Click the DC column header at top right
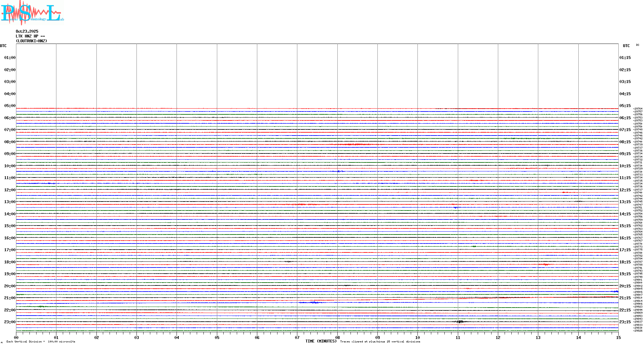This screenshot has height=346, width=644. point(637,45)
